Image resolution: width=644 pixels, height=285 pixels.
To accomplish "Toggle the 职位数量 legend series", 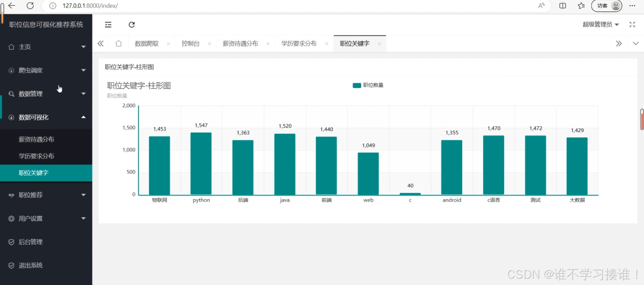I will point(368,85).
